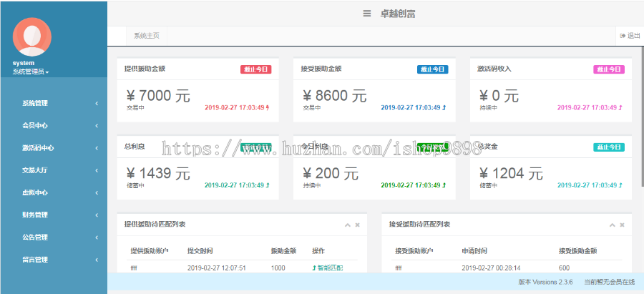Expand the 虚拟中心 sidebar menu

(x=54, y=192)
